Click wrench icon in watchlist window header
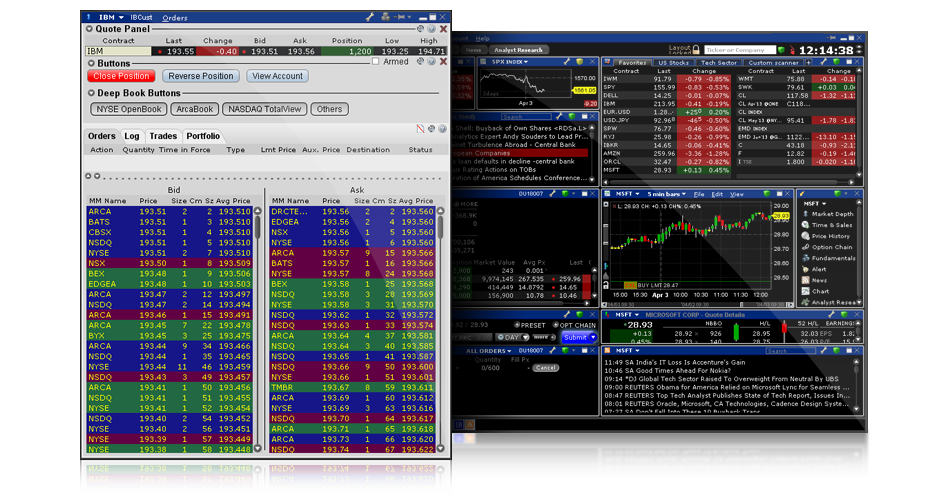 (x=823, y=62)
